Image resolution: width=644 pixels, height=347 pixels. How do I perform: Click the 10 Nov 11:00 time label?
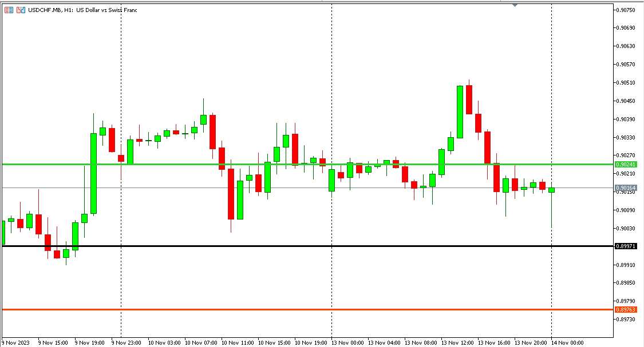coord(238,343)
